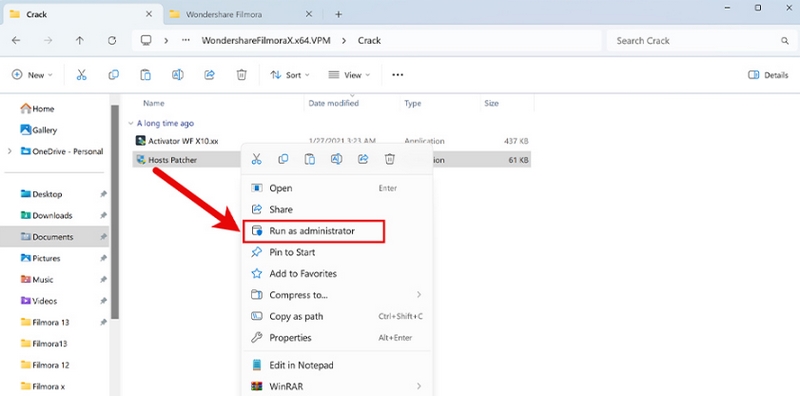Click the Cut icon in the top toolbar
This screenshot has height=396, width=800.
82,75
